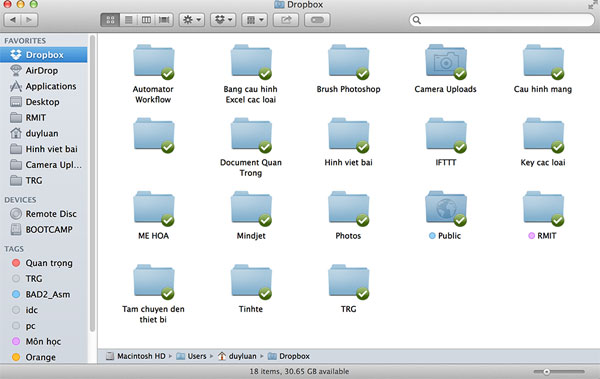The height and width of the screenshot is (379, 600).
Task: Switch to icon view
Action: pyautogui.click(x=110, y=20)
